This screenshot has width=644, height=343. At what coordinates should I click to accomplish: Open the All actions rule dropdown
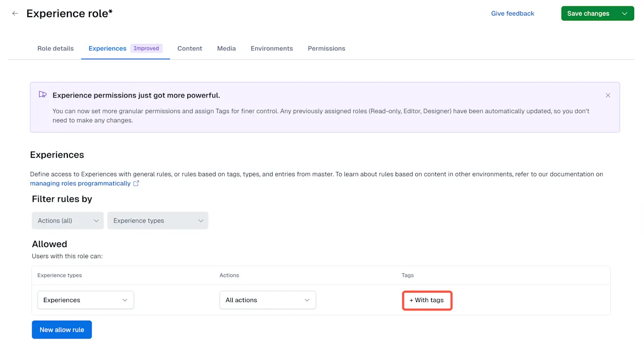click(x=267, y=300)
